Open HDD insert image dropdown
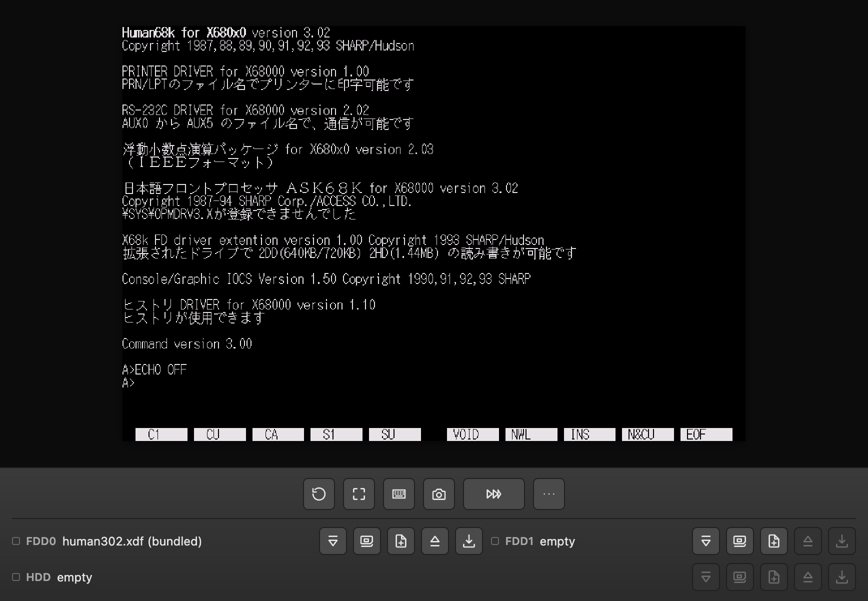 (x=706, y=577)
